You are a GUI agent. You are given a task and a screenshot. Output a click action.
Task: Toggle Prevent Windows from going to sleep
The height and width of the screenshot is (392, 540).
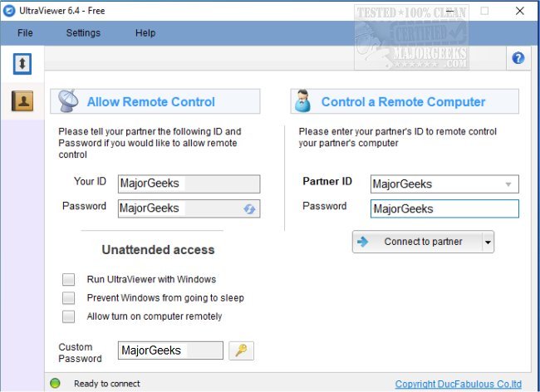(68, 297)
